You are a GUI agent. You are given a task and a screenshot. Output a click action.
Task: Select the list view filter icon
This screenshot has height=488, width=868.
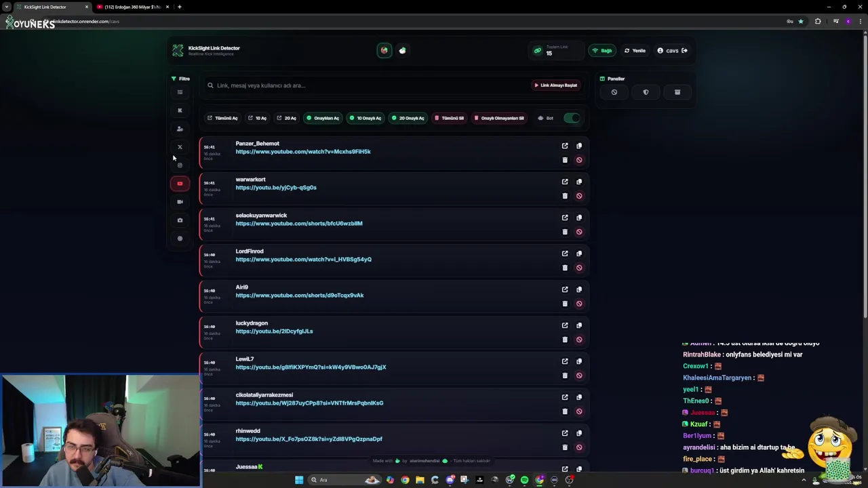point(180,92)
